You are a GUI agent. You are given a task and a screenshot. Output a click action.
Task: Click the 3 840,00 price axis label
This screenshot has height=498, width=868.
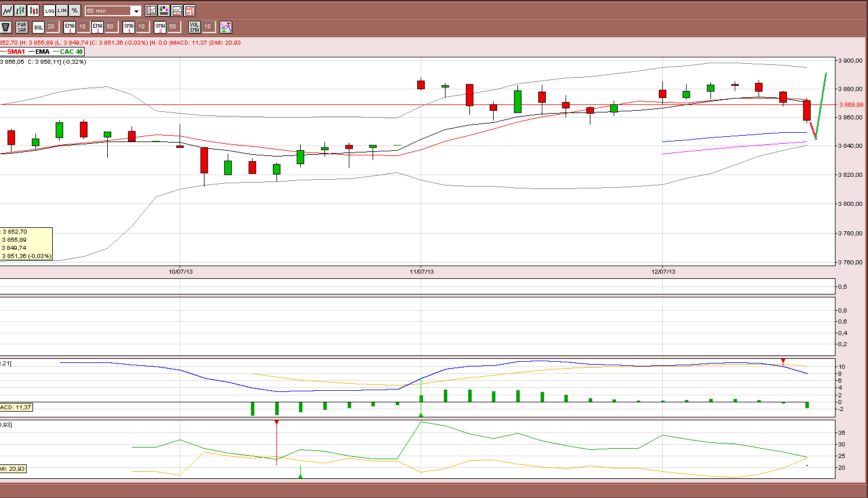pyautogui.click(x=851, y=146)
